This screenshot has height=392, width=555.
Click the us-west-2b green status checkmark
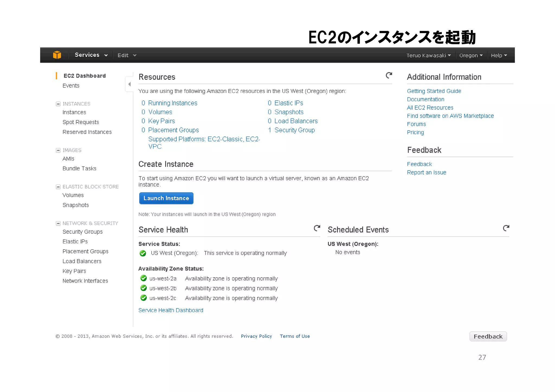[144, 288]
